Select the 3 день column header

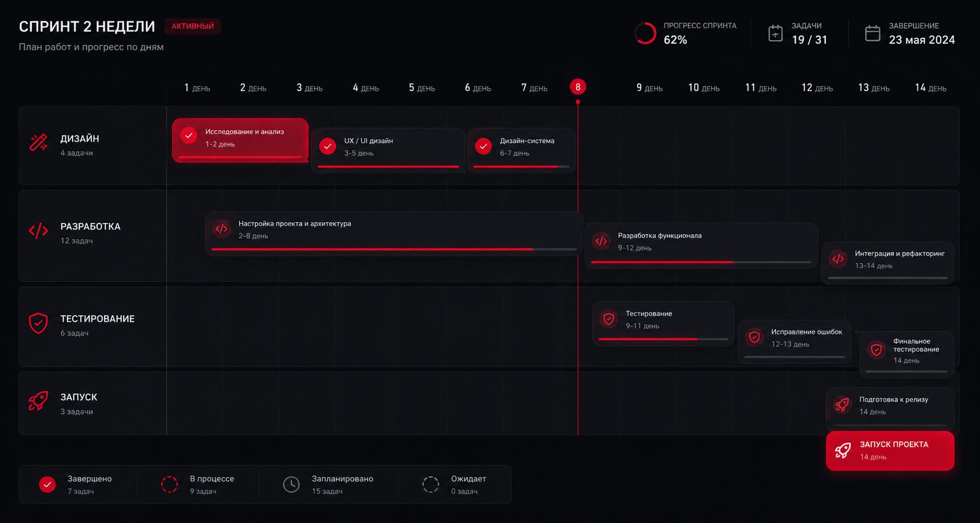pos(309,88)
